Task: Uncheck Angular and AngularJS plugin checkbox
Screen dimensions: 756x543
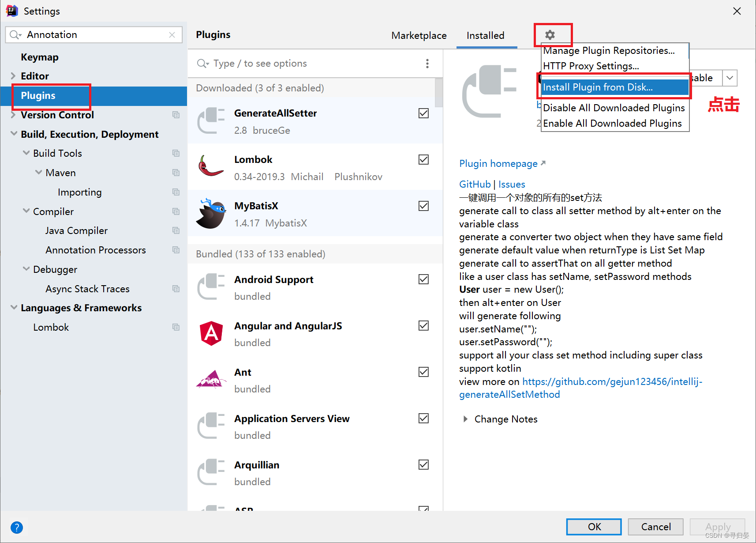Action: click(x=423, y=326)
